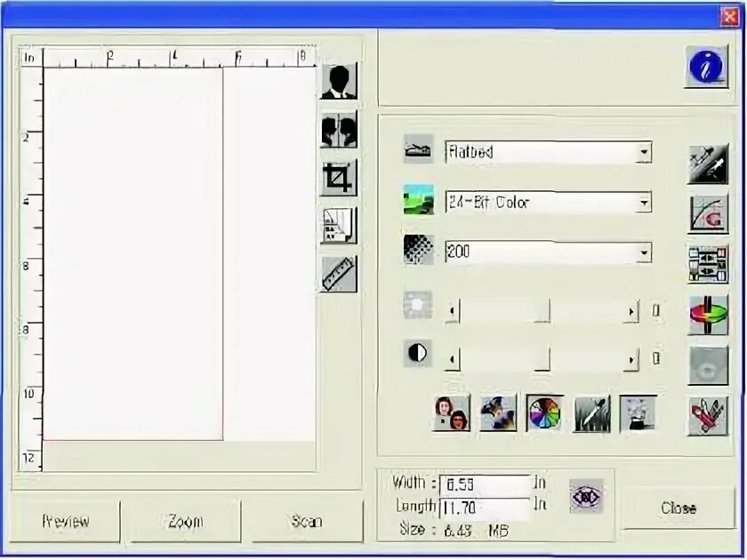The image size is (747, 560).
Task: Click the brightness icon beside first slider
Action: pos(418,305)
